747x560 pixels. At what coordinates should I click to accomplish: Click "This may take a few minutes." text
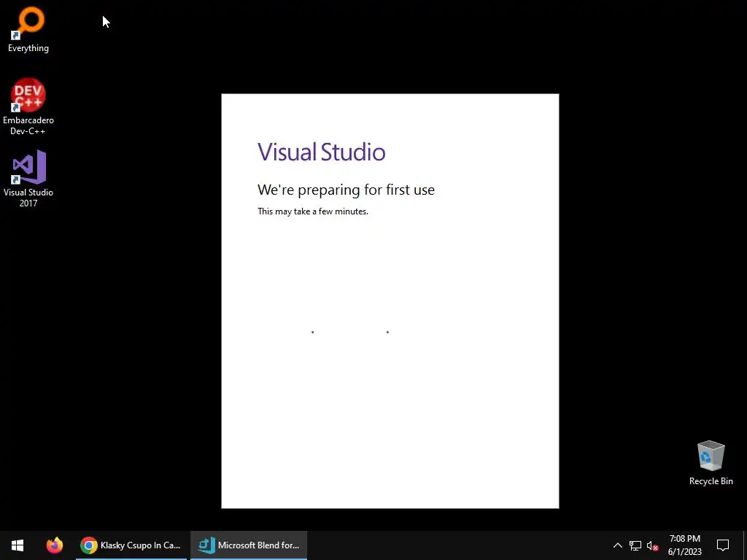point(313,211)
